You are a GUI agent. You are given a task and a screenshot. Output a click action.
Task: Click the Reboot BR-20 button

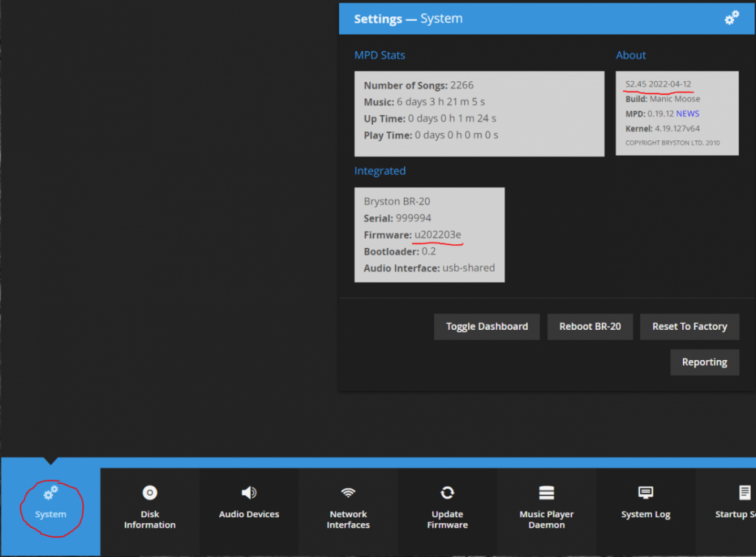click(x=590, y=327)
